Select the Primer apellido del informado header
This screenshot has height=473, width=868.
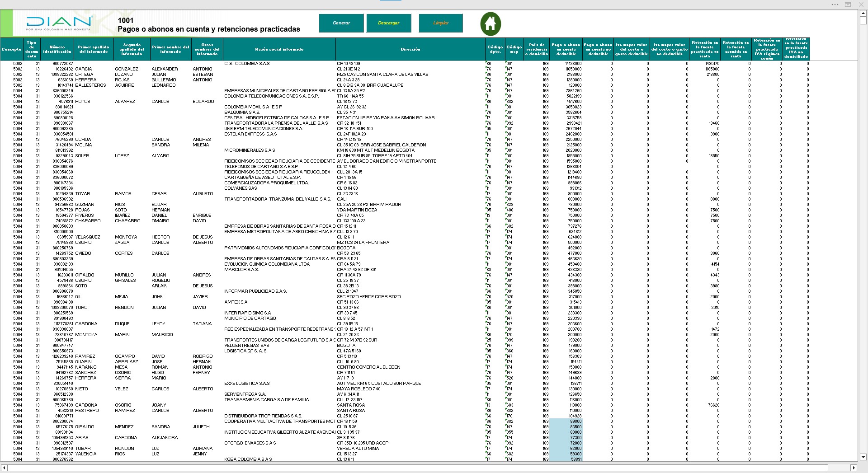(94, 49)
